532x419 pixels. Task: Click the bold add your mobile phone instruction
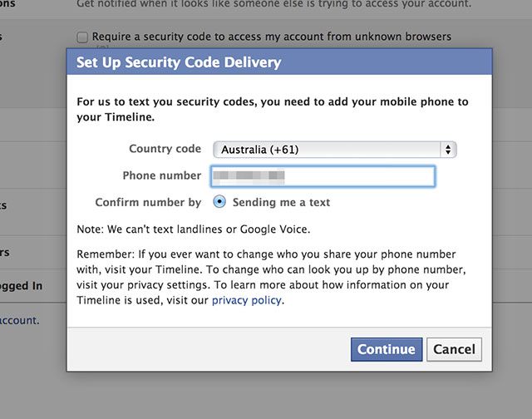click(273, 110)
